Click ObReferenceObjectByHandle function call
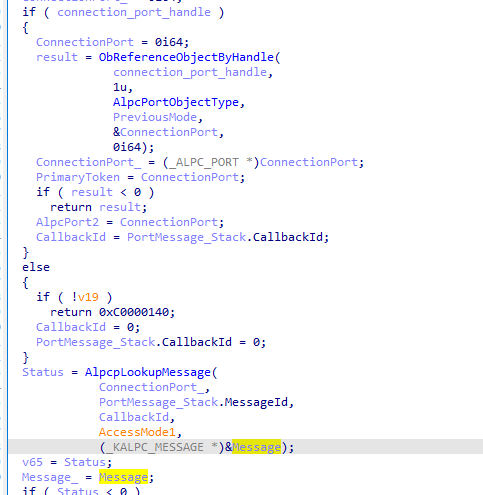The height and width of the screenshot is (495, 483). (x=186, y=57)
